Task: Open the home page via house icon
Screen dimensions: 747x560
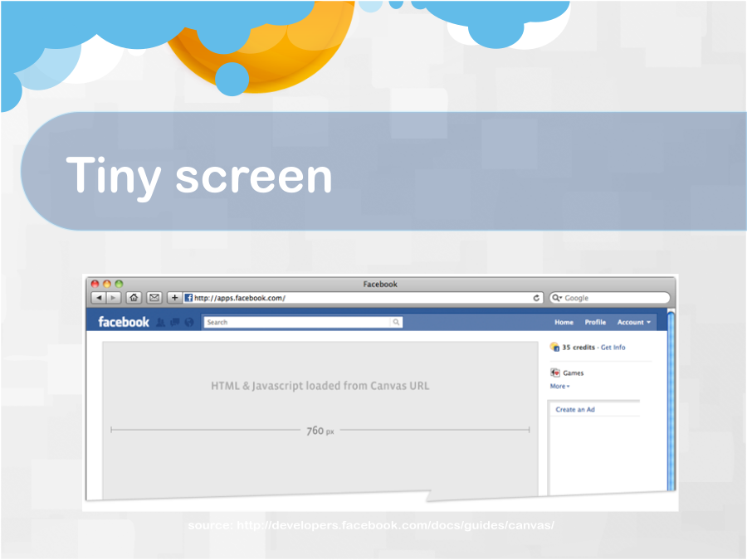Action: [x=134, y=298]
